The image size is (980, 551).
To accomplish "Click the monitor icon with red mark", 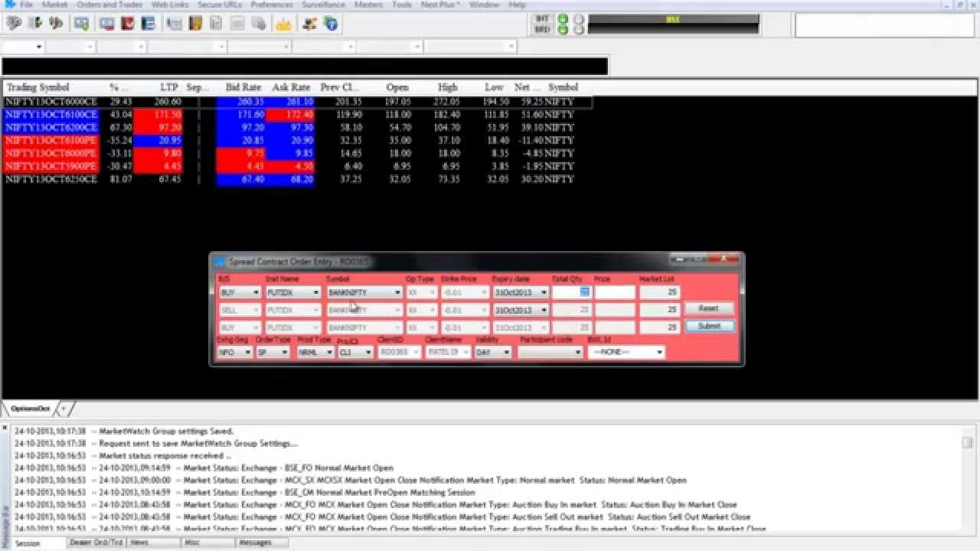I will pyautogui.click(x=109, y=24).
